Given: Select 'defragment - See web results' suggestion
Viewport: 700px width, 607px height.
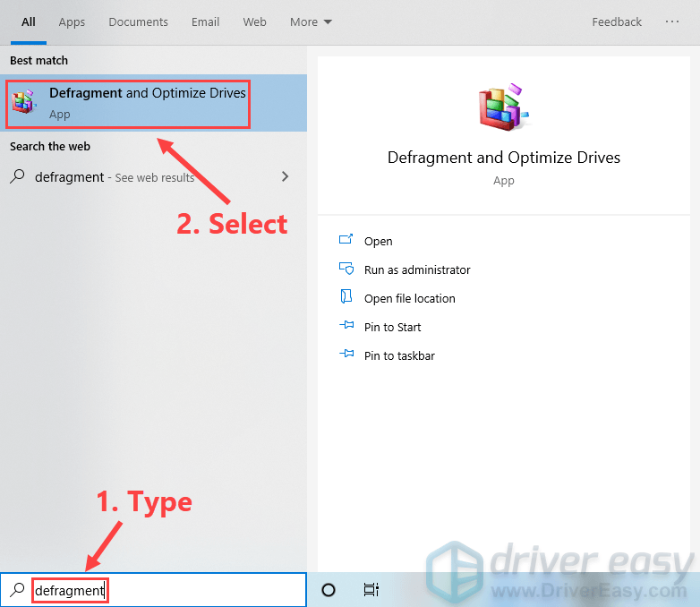Looking at the screenshot, I should pos(114,177).
